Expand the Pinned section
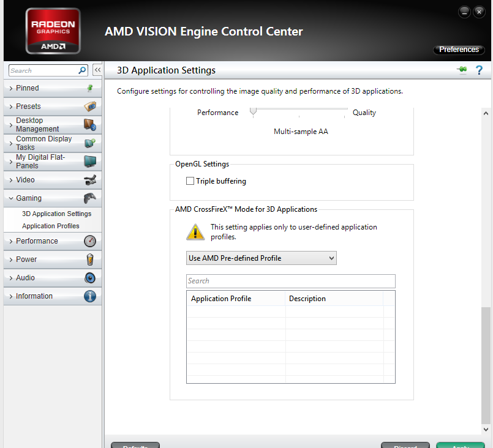This screenshot has height=448, width=493. [x=53, y=88]
